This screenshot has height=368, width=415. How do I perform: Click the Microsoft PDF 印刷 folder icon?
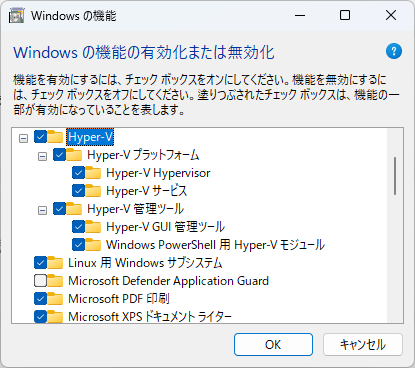[55, 299]
